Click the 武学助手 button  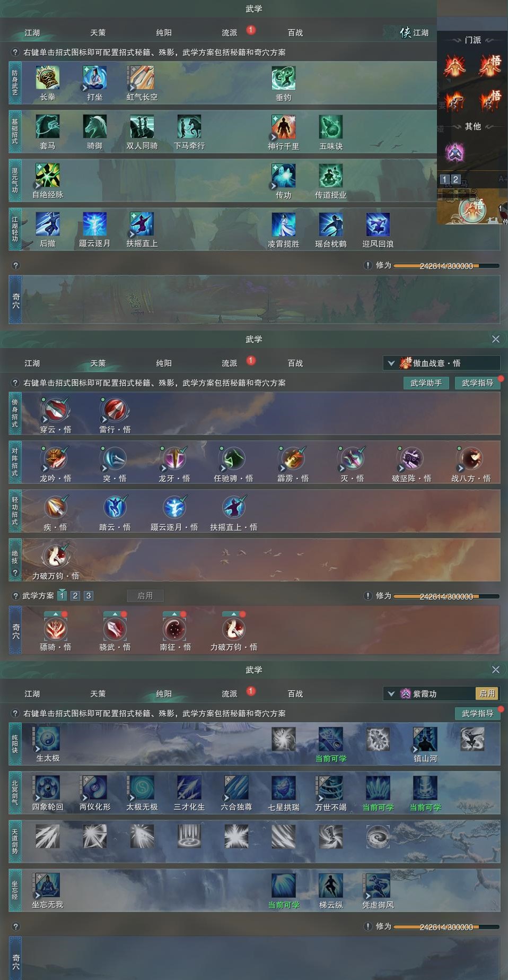click(426, 383)
